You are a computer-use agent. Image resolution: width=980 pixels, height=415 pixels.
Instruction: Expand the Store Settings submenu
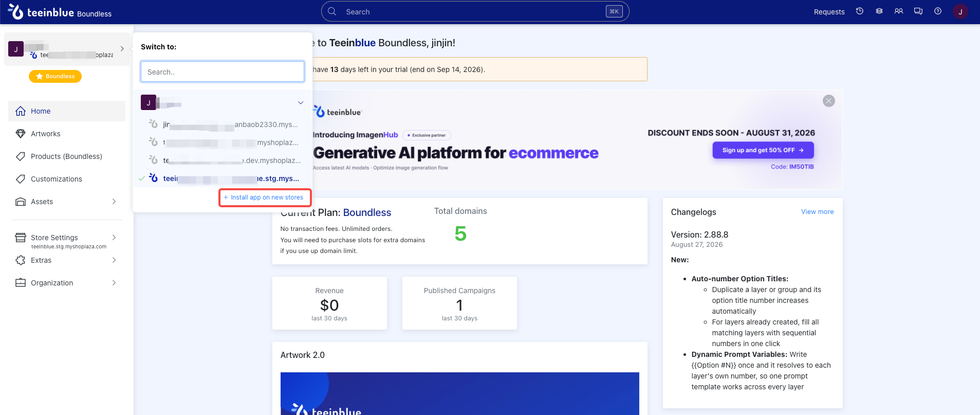114,238
